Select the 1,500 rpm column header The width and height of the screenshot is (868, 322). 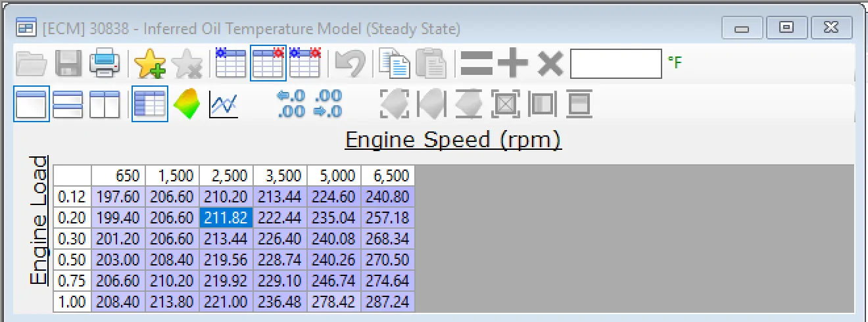pos(172,176)
